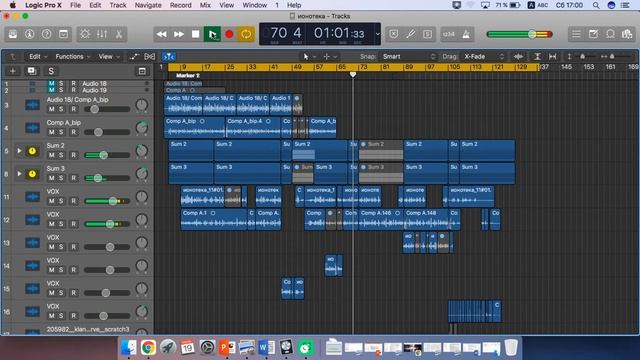Viewport: 640px width, 360px height.
Task: Click bar 73 on the ruler
Action: tap(362, 67)
